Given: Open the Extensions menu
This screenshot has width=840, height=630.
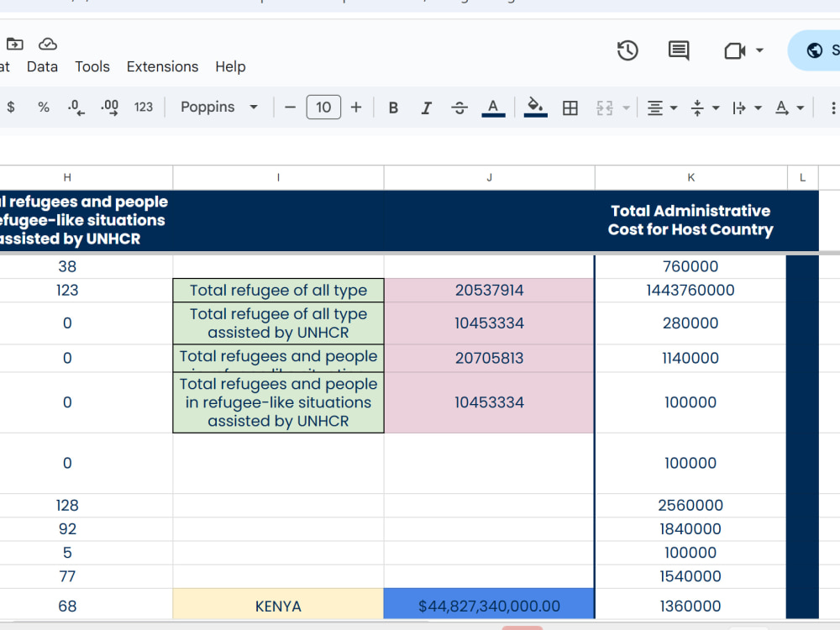Looking at the screenshot, I should click(x=162, y=66).
